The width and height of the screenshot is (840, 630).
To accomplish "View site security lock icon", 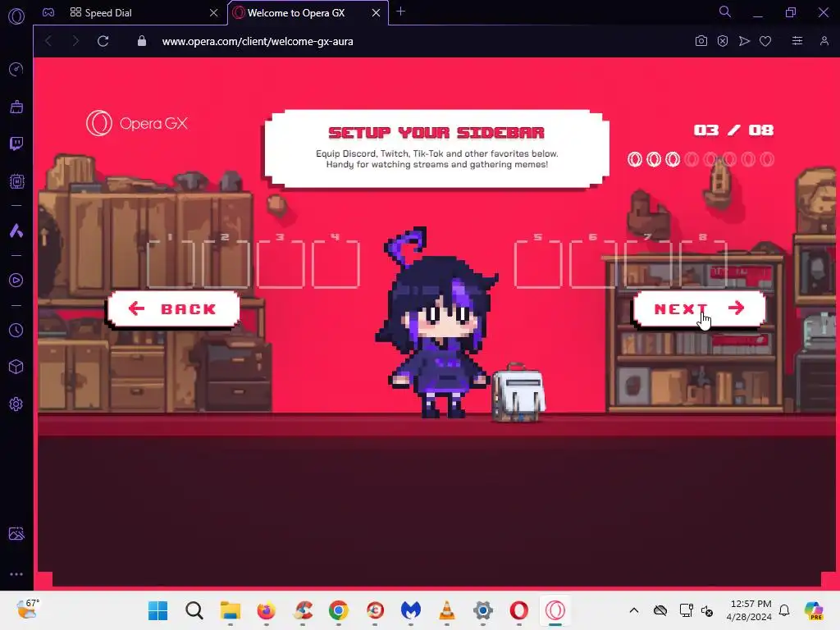I will (141, 41).
